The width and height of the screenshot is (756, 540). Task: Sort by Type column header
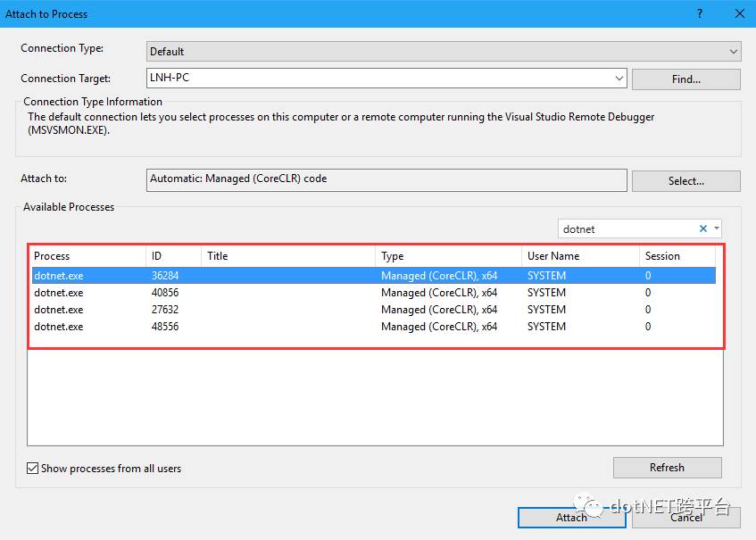(x=448, y=256)
